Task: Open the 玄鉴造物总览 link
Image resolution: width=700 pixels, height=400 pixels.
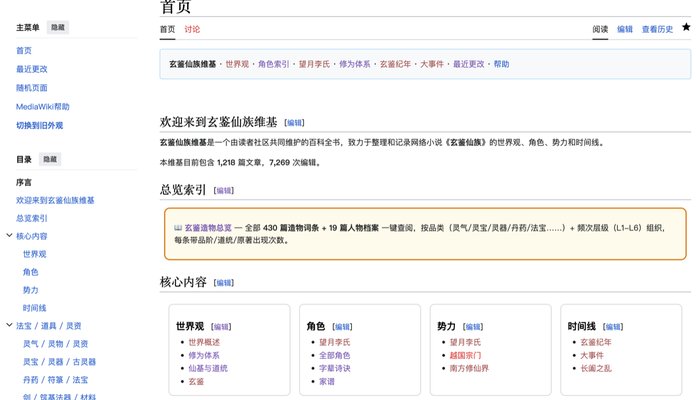Action: [x=208, y=228]
